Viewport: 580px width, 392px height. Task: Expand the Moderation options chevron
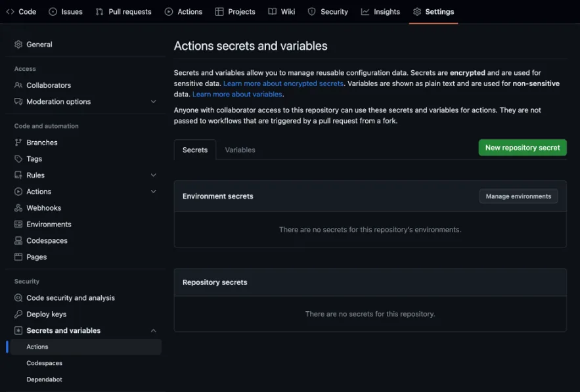(154, 101)
